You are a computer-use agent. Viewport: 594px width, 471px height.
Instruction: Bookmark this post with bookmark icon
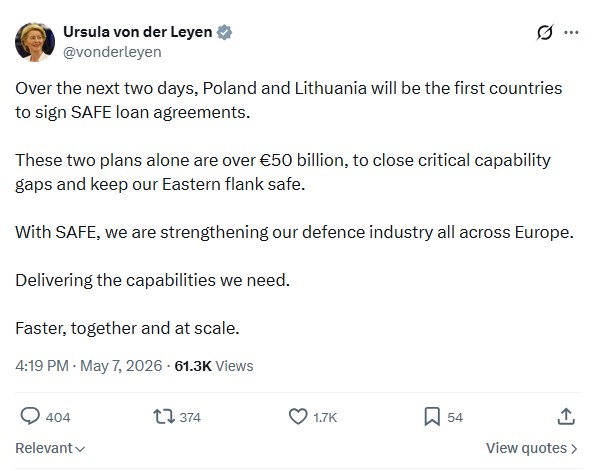432,417
